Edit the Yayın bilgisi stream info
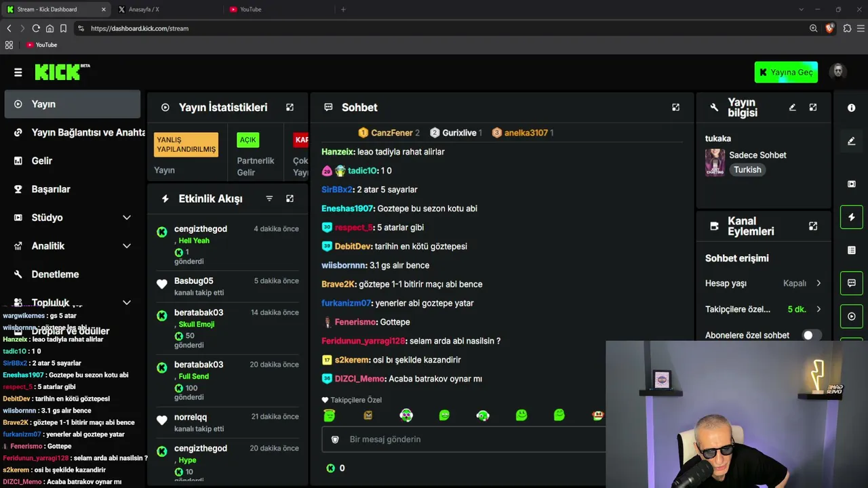868x488 pixels. [x=792, y=107]
